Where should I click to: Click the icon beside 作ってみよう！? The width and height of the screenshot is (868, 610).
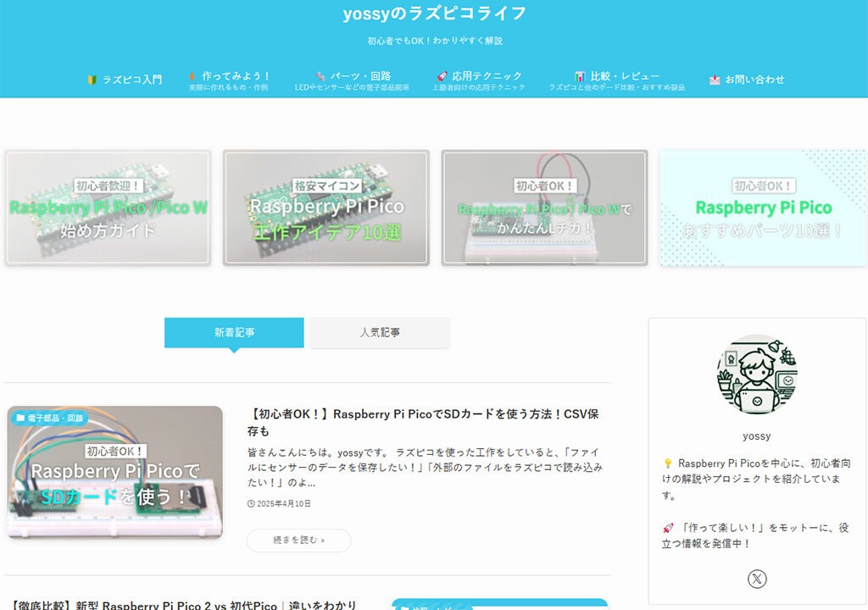tap(192, 76)
